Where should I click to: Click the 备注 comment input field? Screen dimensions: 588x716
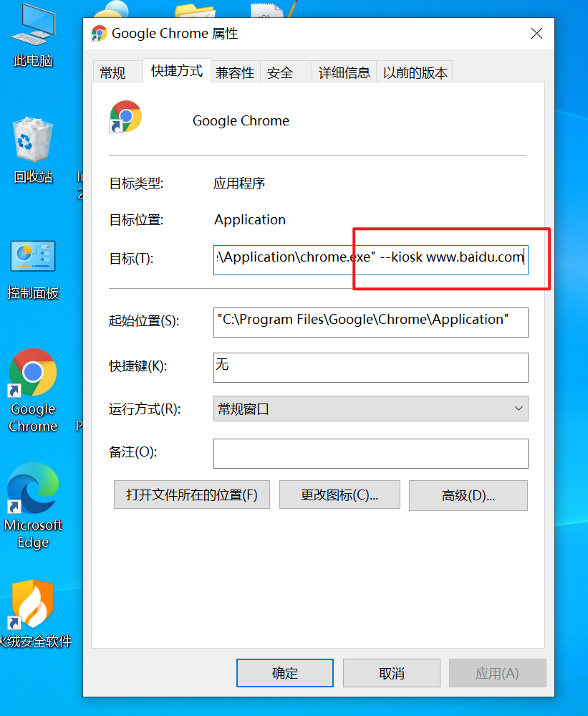point(370,454)
